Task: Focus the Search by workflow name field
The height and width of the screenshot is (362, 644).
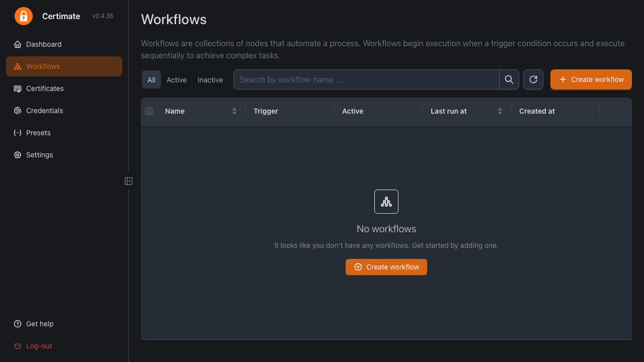Action: point(366,79)
